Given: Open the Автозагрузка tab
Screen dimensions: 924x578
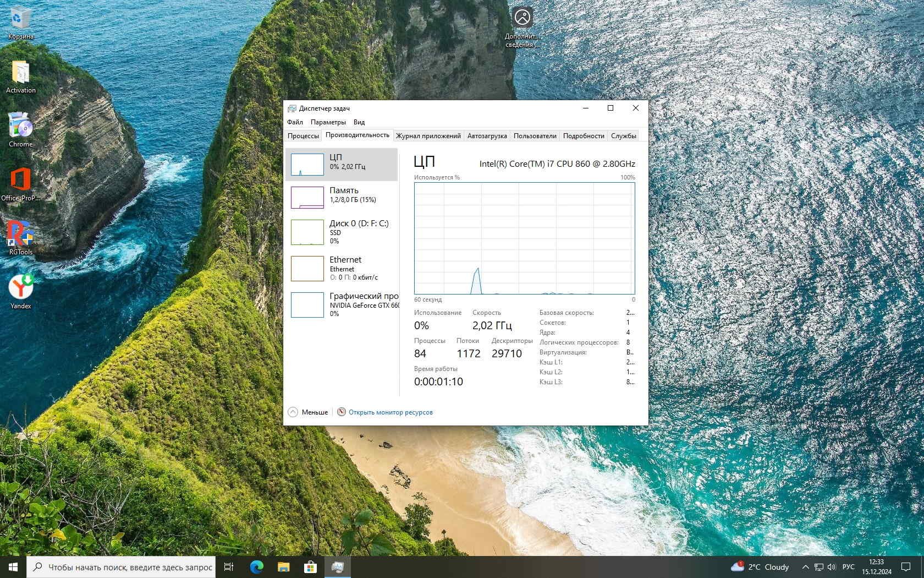Looking at the screenshot, I should pos(487,136).
